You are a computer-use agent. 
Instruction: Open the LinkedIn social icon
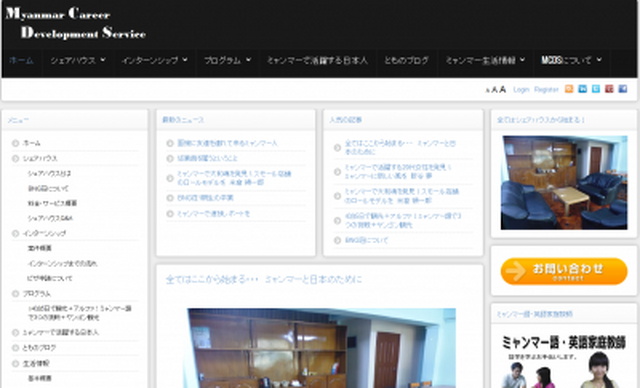coord(582,89)
